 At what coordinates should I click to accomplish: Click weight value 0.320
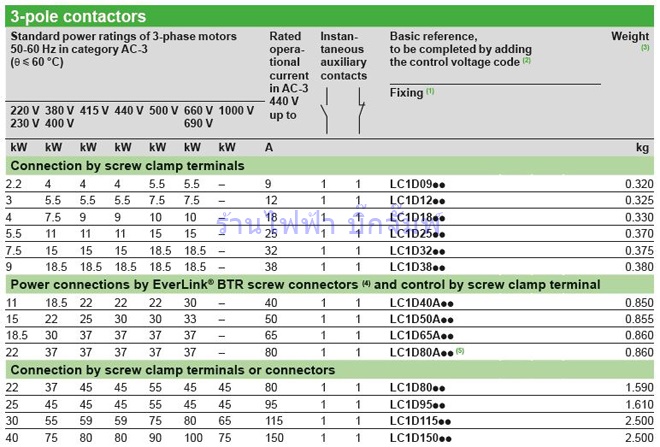(639, 184)
